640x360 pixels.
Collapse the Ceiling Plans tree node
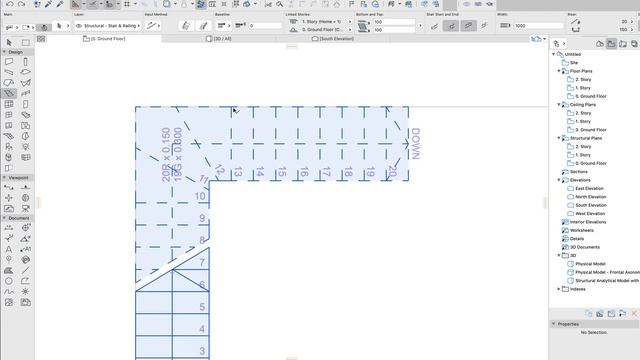click(559, 104)
